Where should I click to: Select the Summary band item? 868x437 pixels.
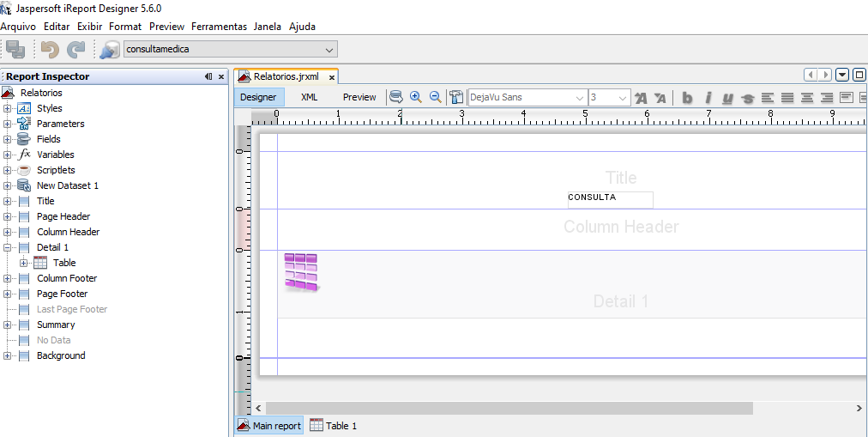pyautogui.click(x=56, y=325)
